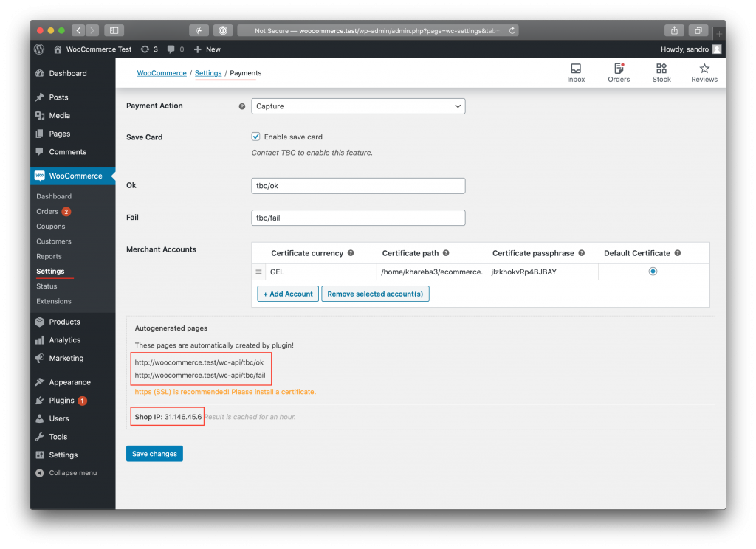
Task: Click inside the Fail URL input field
Action: pos(358,218)
